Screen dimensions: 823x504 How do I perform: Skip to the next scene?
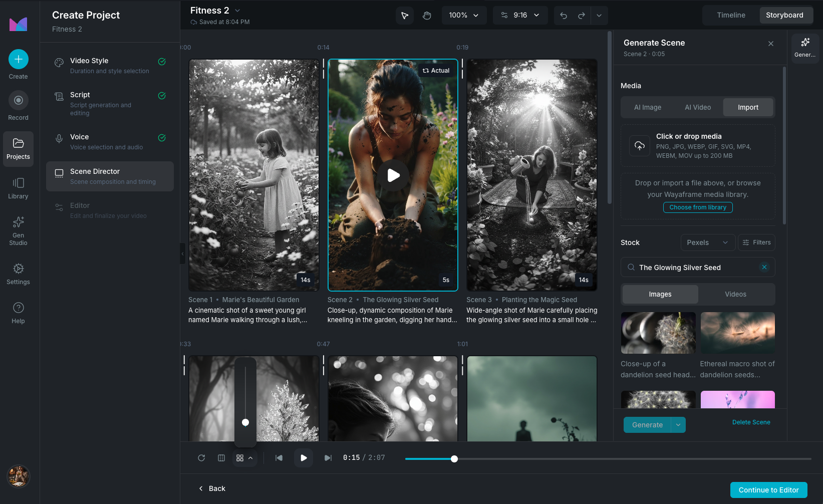[328, 458]
